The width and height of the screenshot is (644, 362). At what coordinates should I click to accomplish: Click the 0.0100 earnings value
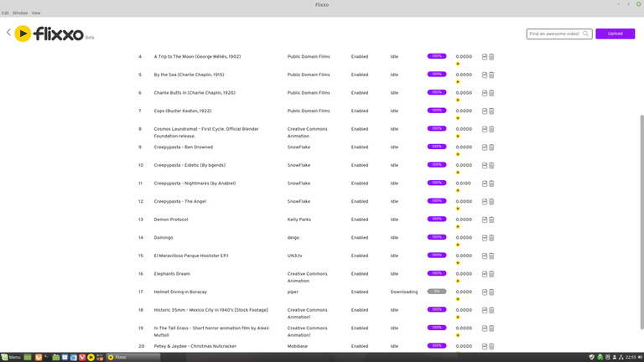[x=463, y=184]
